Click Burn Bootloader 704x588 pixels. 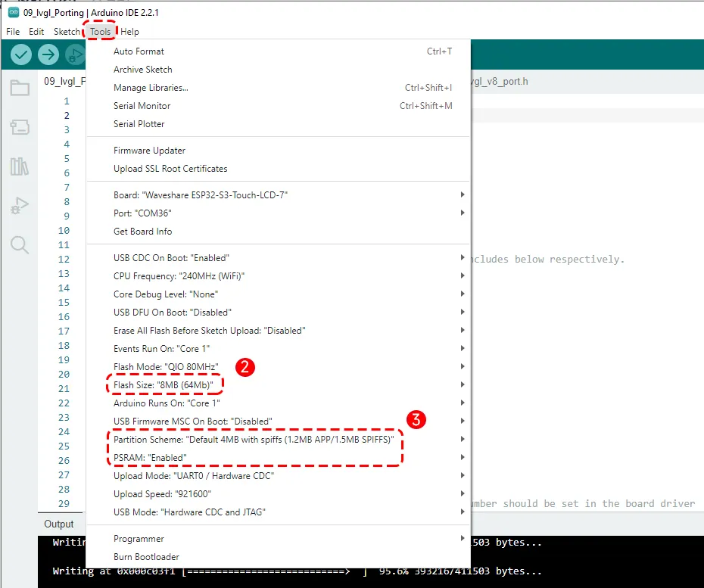pyautogui.click(x=146, y=557)
